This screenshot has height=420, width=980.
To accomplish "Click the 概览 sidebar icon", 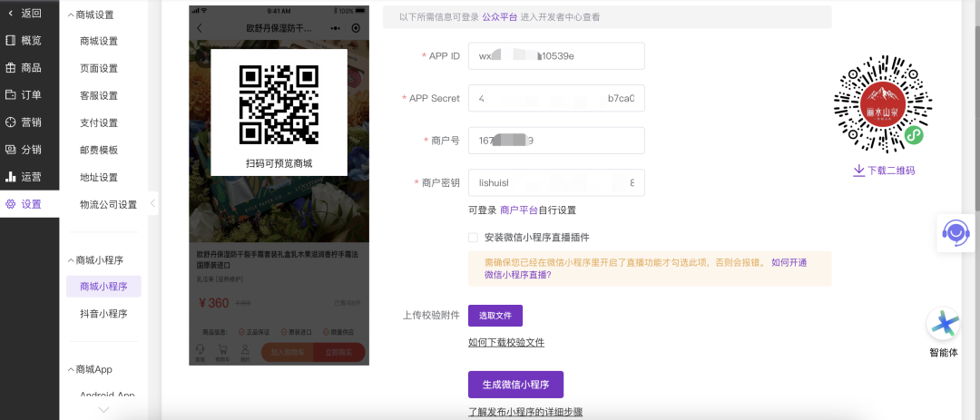I will pos(10,41).
